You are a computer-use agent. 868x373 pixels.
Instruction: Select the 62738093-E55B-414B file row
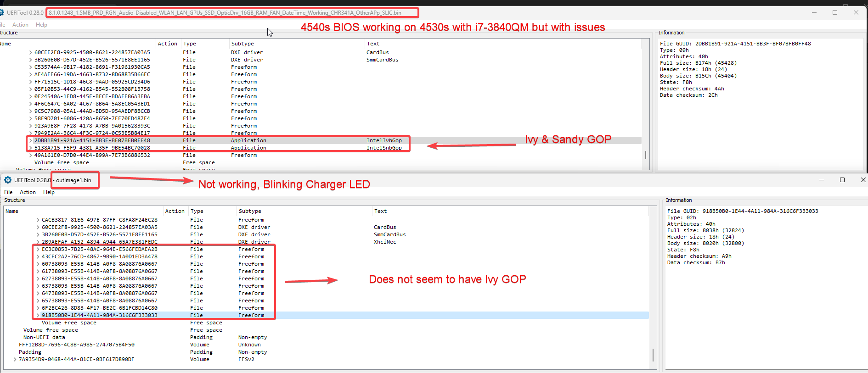[x=326, y=278]
